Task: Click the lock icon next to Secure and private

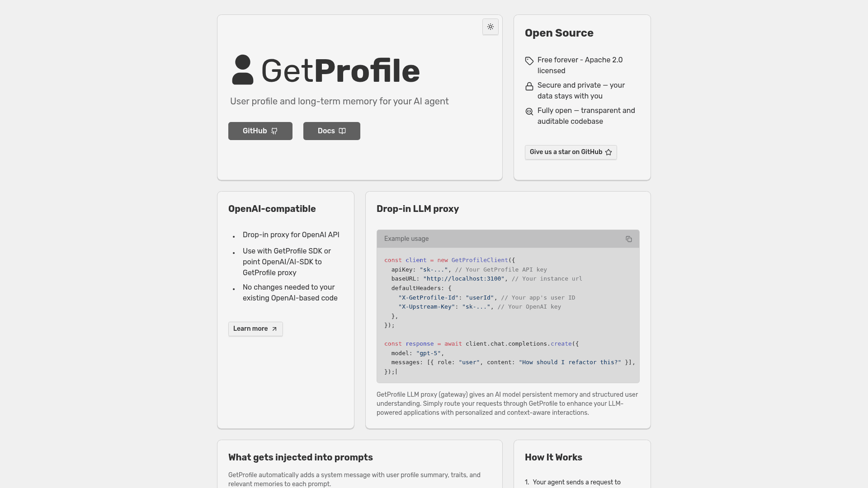Action: 529,86
